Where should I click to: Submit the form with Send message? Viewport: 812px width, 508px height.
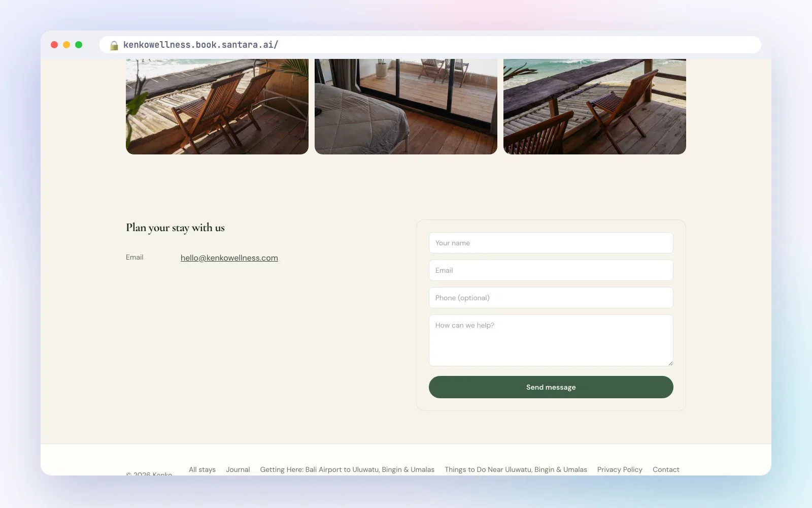(x=551, y=387)
